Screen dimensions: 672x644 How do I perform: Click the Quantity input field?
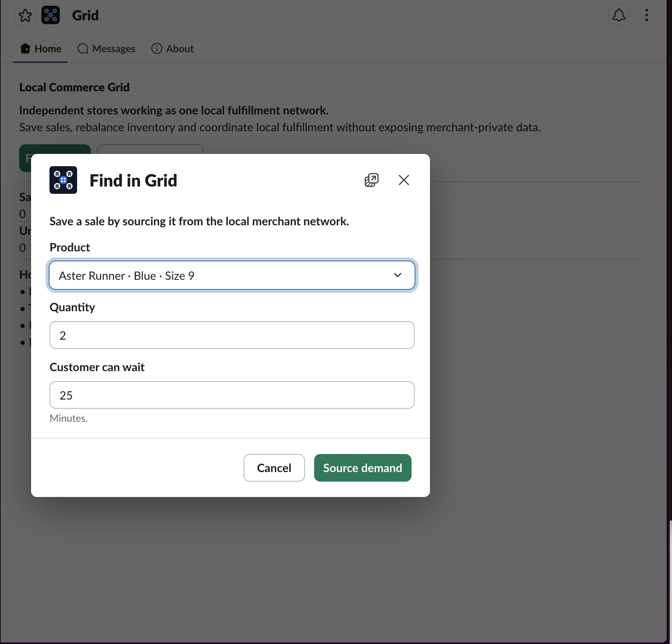[x=232, y=335]
